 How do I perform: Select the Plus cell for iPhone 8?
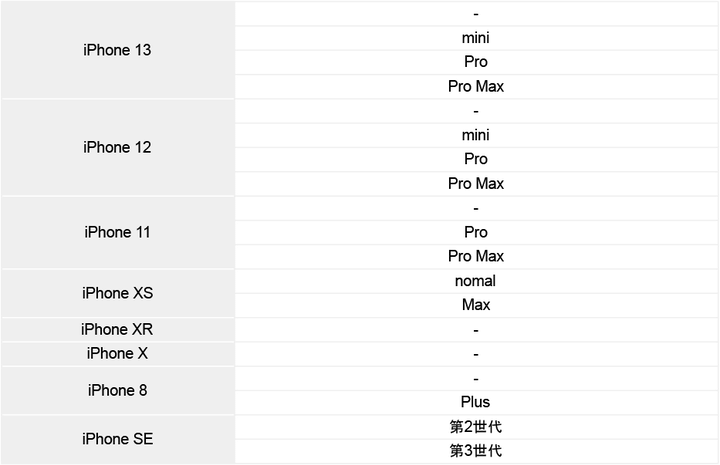click(x=476, y=402)
